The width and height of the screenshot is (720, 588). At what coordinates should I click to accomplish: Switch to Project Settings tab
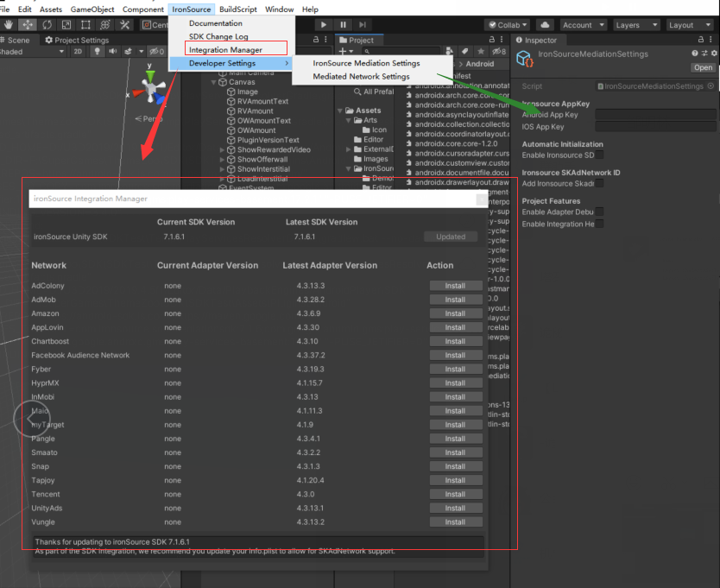point(76,40)
